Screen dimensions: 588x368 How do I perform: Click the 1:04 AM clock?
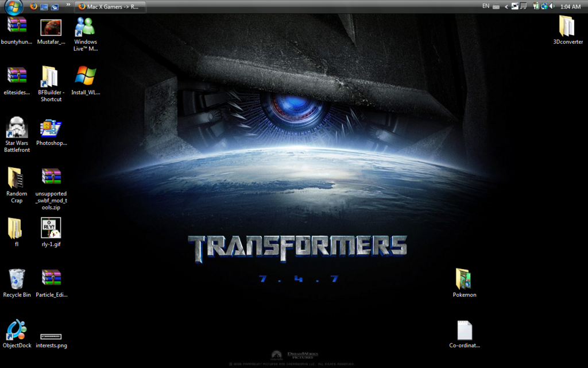point(570,7)
